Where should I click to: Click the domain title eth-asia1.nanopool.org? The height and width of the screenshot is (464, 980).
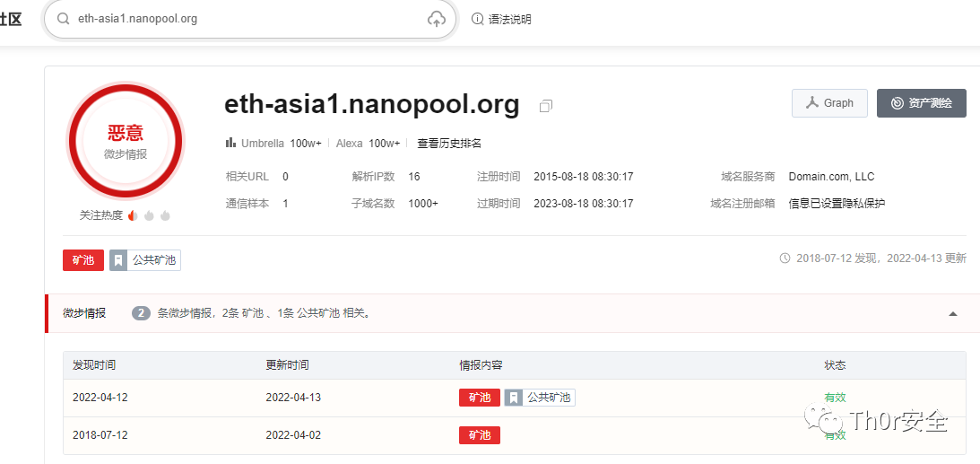pos(372,104)
